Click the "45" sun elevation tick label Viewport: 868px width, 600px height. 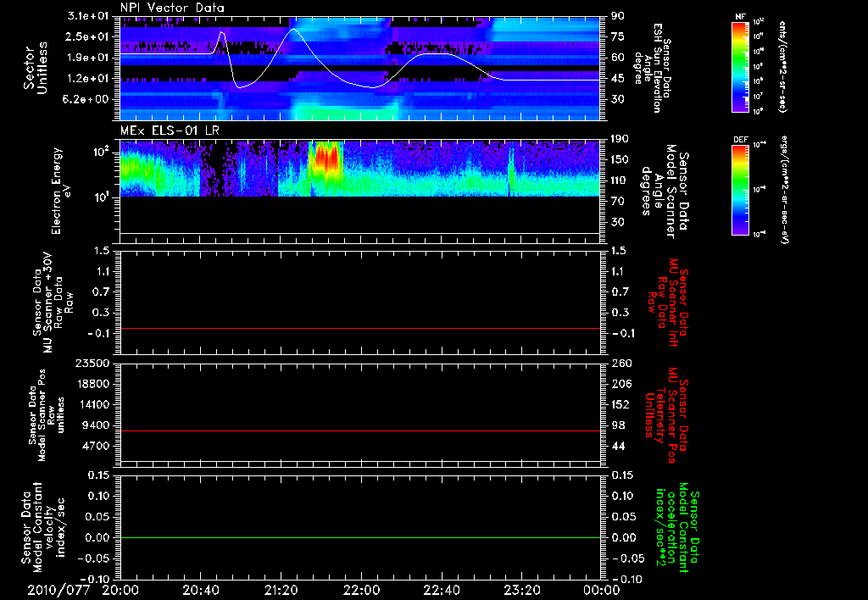click(618, 79)
